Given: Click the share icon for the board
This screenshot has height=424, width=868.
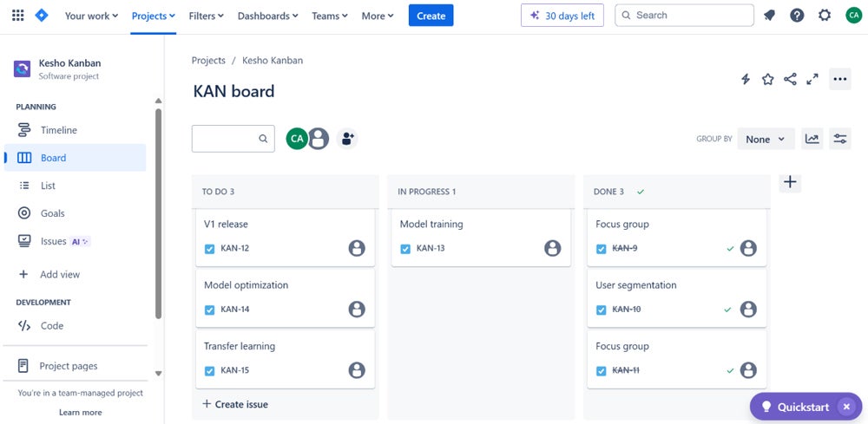Looking at the screenshot, I should (x=790, y=79).
